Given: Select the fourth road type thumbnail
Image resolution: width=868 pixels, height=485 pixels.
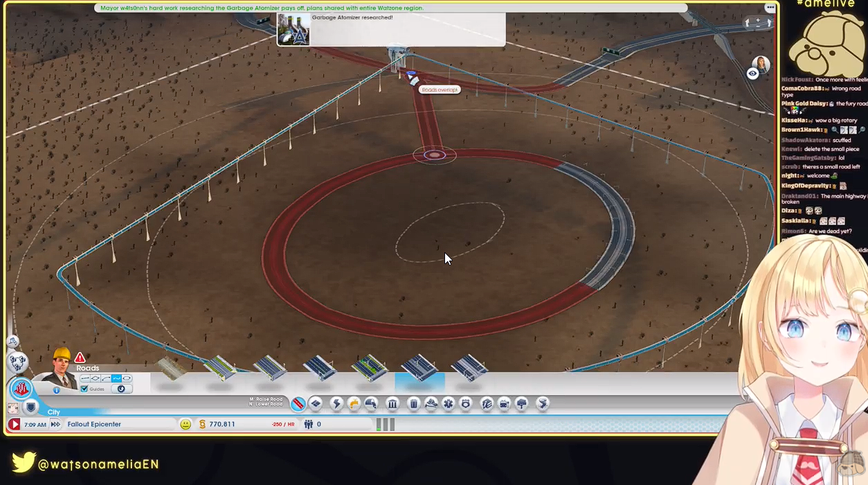Looking at the screenshot, I should click(x=319, y=368).
